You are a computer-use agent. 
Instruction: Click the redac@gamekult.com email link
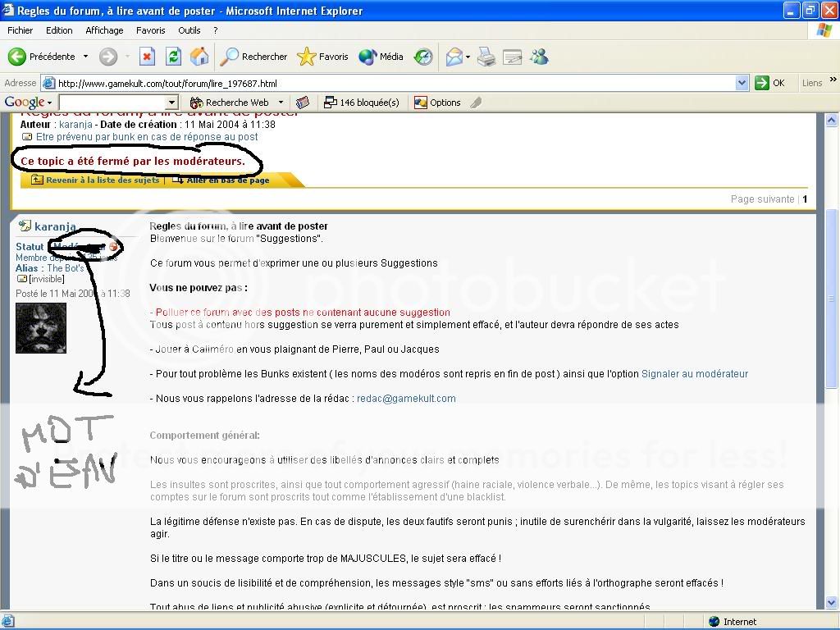(x=406, y=399)
